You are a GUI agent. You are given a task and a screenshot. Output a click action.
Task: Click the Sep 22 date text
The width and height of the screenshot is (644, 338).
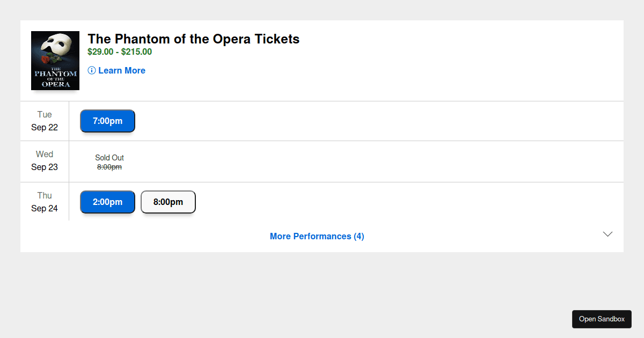coord(45,128)
